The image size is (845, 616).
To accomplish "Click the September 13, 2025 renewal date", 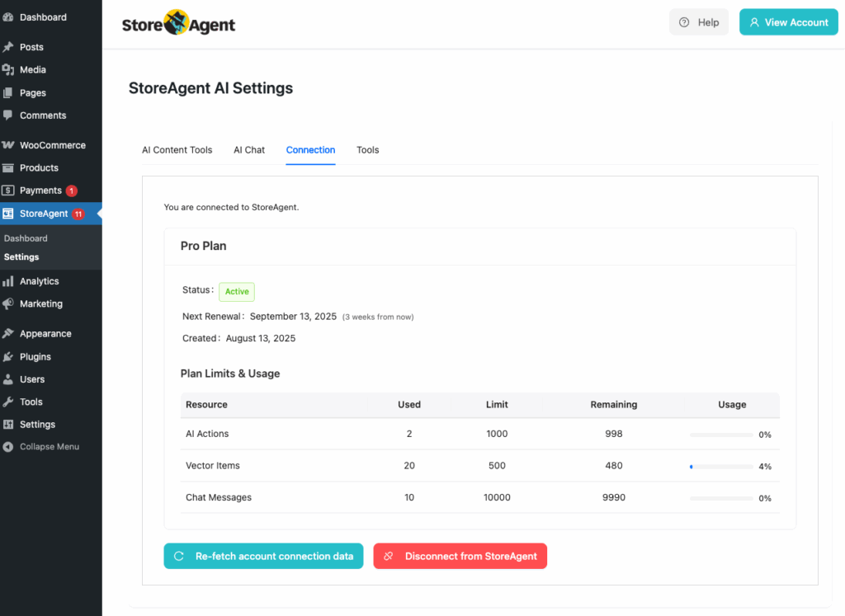I will coord(293,316).
